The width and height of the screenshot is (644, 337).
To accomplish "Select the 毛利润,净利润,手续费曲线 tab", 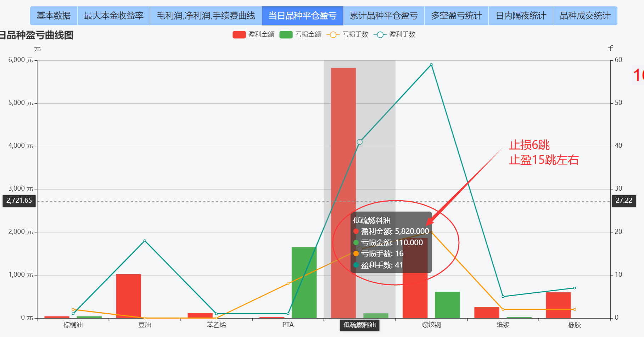I will click(206, 16).
